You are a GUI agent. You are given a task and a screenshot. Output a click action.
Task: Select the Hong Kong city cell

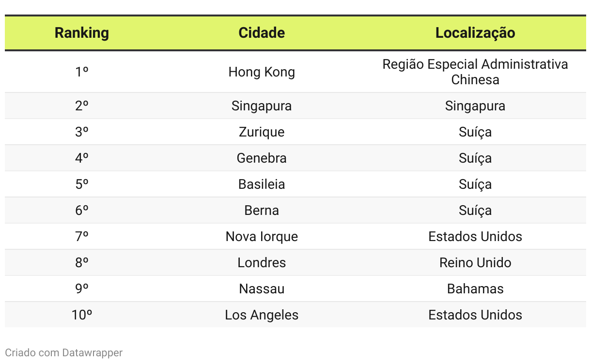tap(262, 72)
